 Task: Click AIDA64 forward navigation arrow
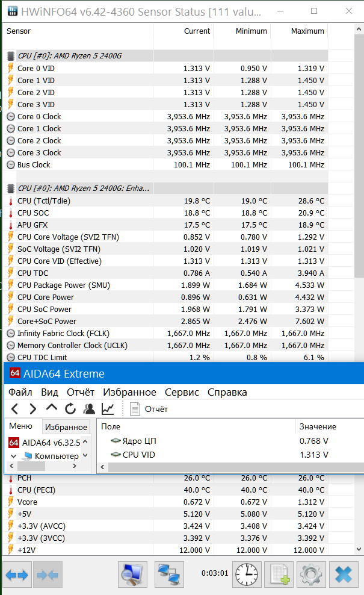click(33, 409)
